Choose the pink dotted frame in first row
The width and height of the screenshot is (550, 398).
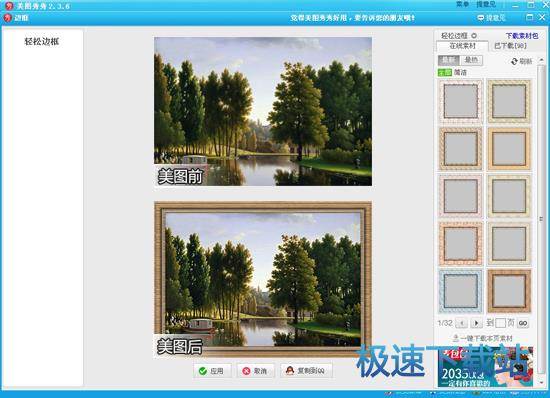click(461, 101)
